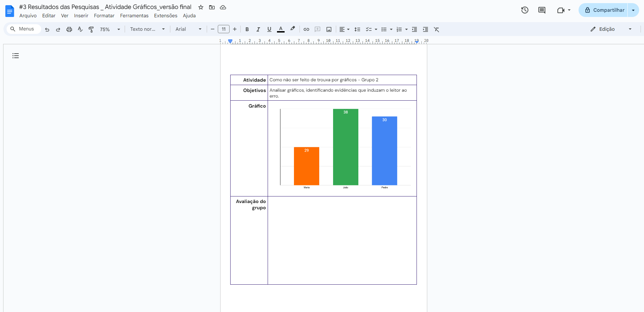
Task: Click the right indent ruler marker
Action: (417, 42)
